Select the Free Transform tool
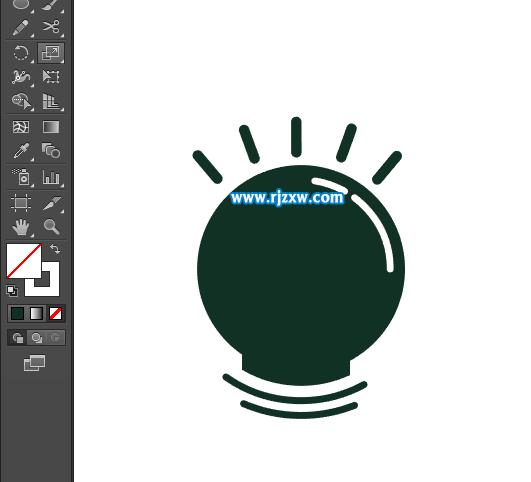This screenshot has height=482, width=531. (x=51, y=77)
